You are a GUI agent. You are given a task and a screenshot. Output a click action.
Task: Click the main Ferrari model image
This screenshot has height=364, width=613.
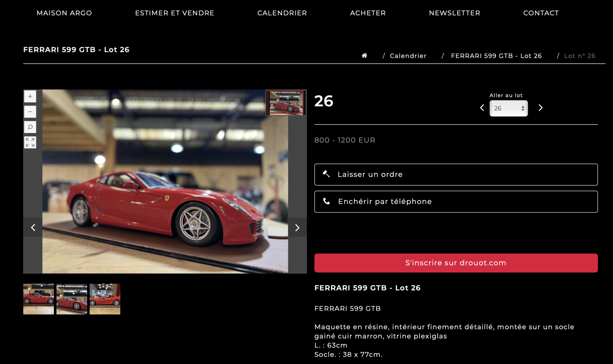click(165, 181)
